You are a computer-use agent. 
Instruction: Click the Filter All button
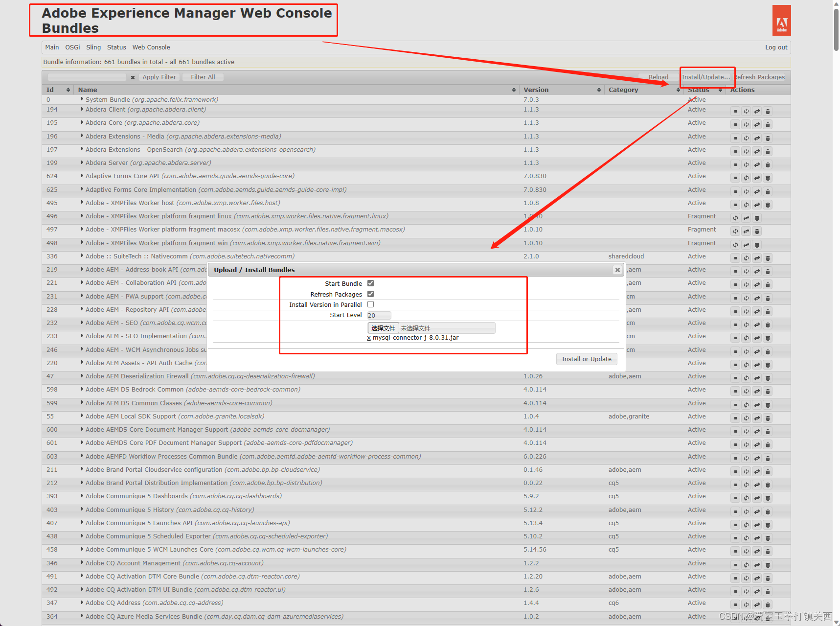pos(203,77)
